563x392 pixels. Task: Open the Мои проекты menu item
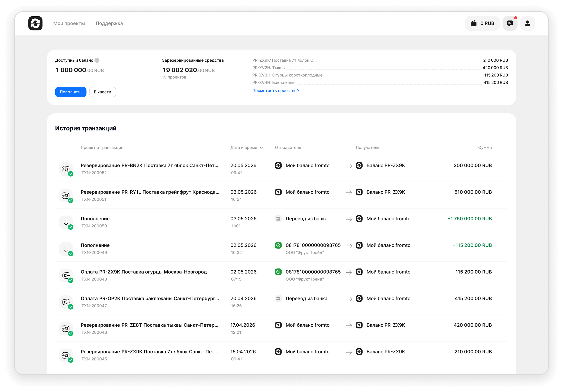click(x=69, y=23)
